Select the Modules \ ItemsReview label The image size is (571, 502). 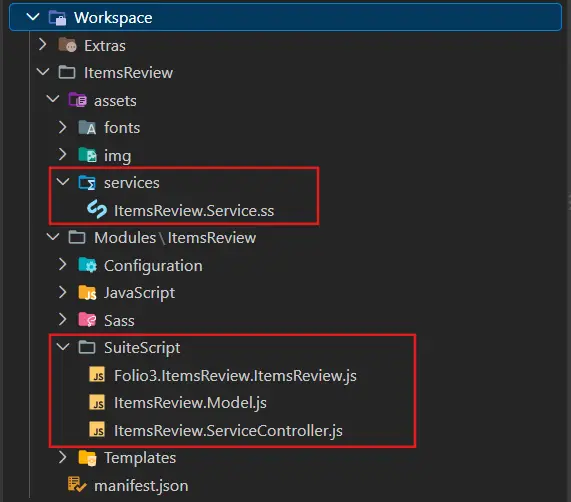click(175, 238)
